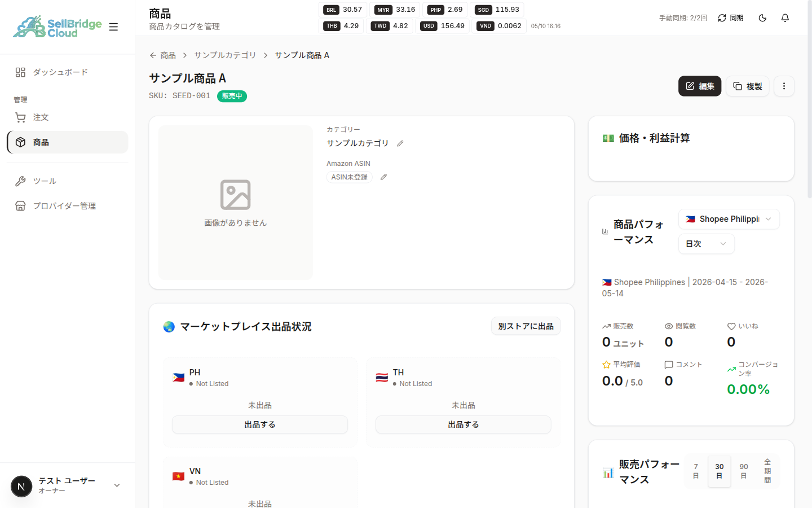Click the THB exchange rate chip
The width and height of the screenshot is (812, 508).
tap(341, 26)
